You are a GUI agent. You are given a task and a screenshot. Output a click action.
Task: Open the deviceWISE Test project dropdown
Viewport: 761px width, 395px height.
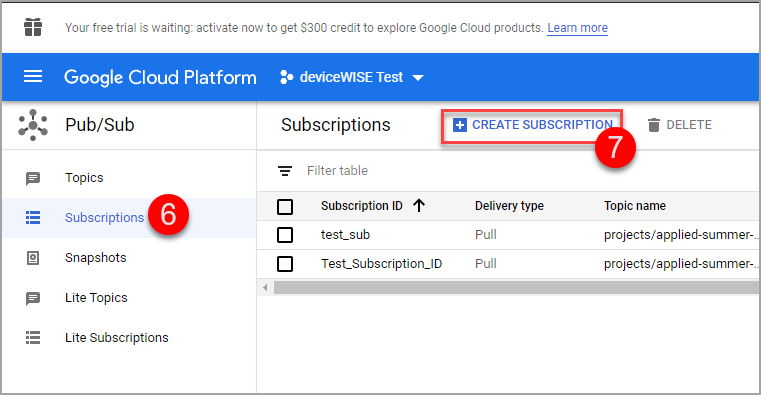(x=352, y=77)
